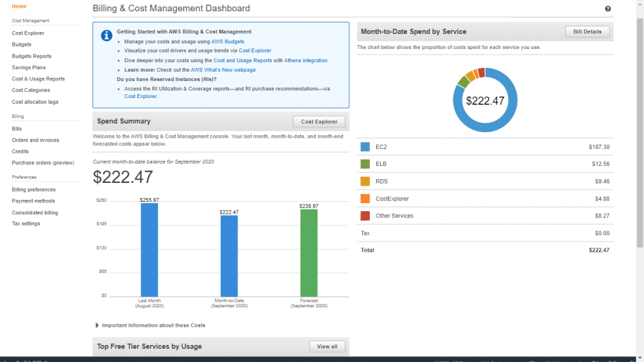Click the page vertical scrollbar thumb
644x362 pixels.
[x=640, y=132]
